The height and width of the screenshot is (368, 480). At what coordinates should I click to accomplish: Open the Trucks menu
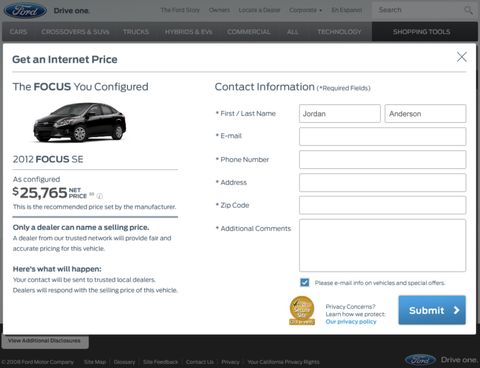pyautogui.click(x=136, y=32)
